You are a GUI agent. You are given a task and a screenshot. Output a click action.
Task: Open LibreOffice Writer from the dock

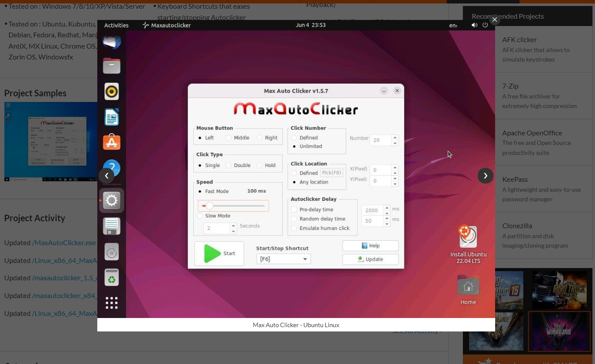112,117
